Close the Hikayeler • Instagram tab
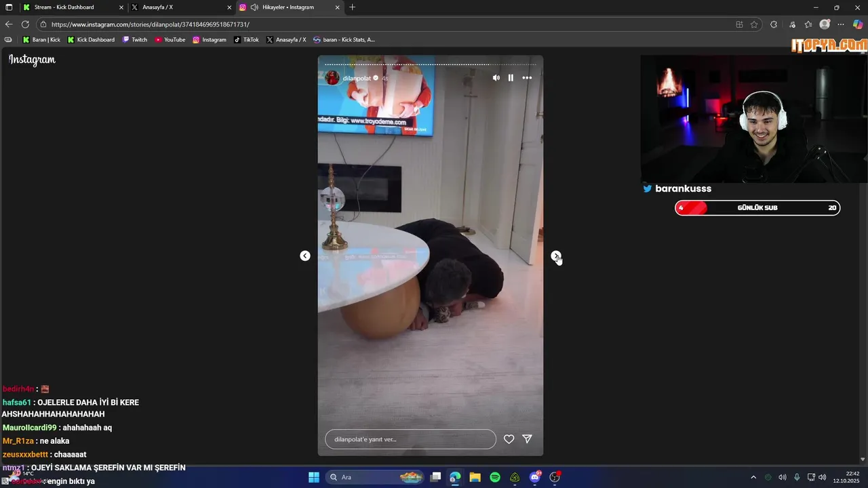868x488 pixels. coord(338,7)
